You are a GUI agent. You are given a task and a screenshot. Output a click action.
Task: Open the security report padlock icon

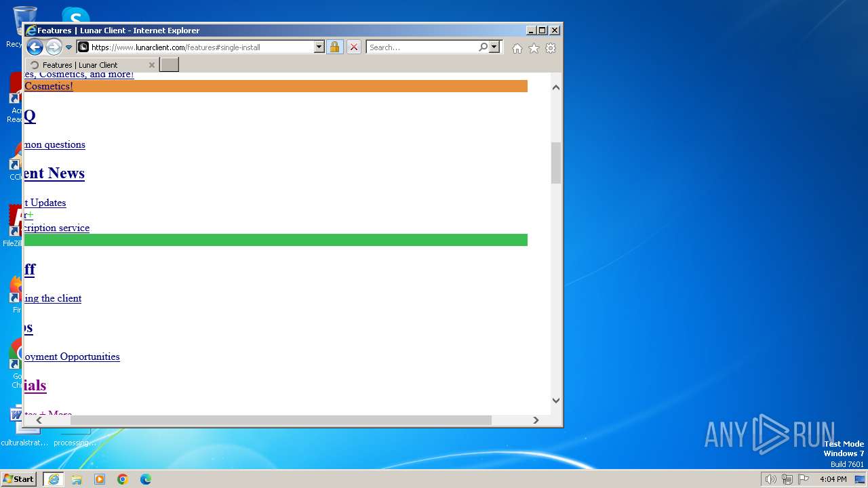click(334, 47)
